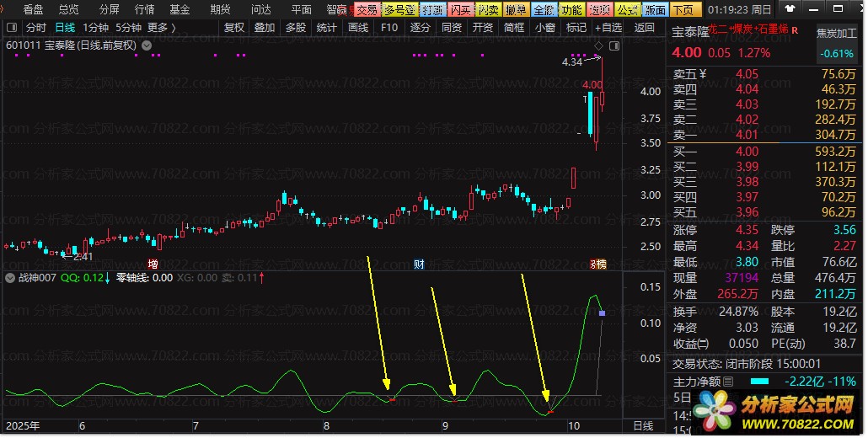Viewport: 868px width, 438px height.
Task: Expand the 战神007 indicator dropdown
Action: point(10,278)
